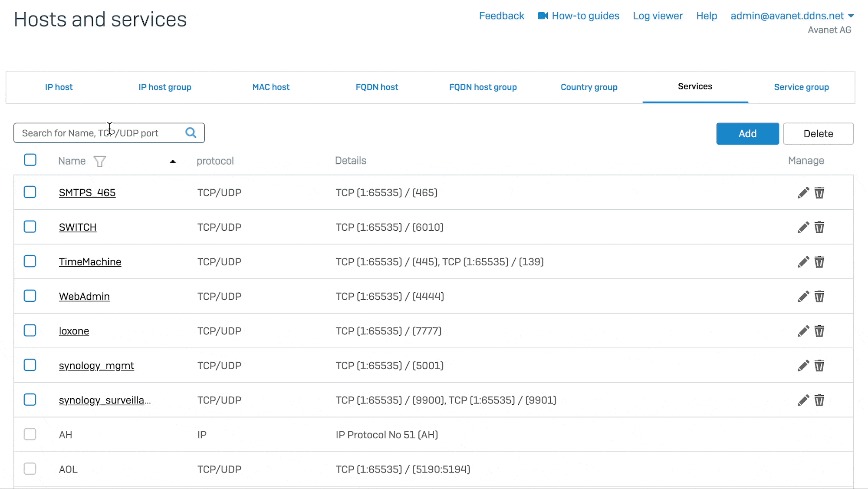
Task: Edit the WebAdmin service with pencil icon
Action: click(x=803, y=296)
